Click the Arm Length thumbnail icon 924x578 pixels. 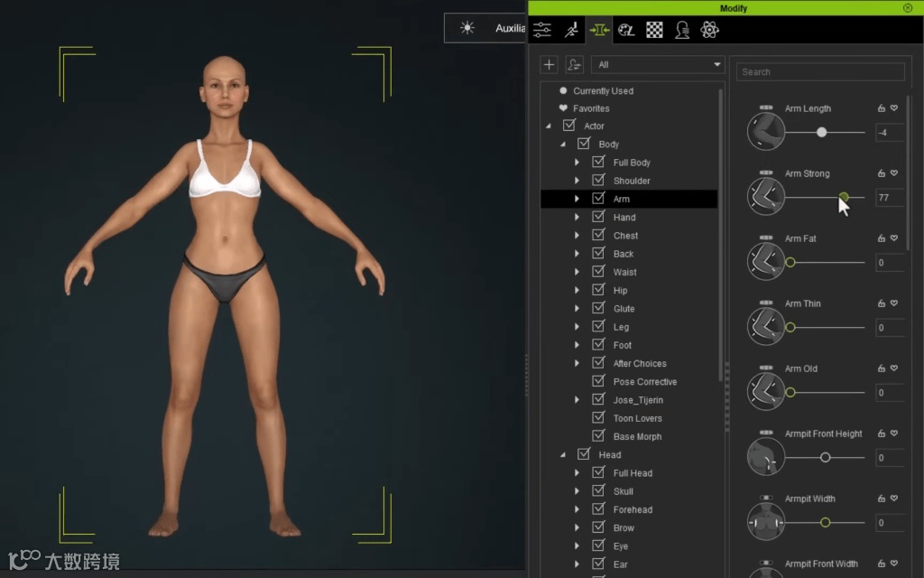(x=765, y=131)
